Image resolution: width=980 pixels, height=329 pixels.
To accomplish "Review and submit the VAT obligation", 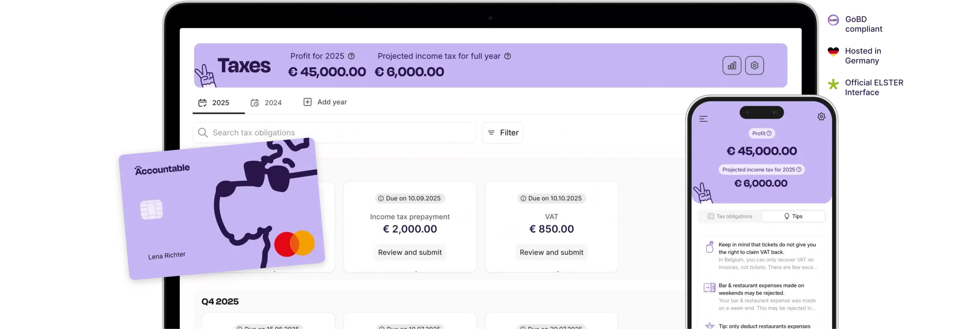I will (x=551, y=252).
